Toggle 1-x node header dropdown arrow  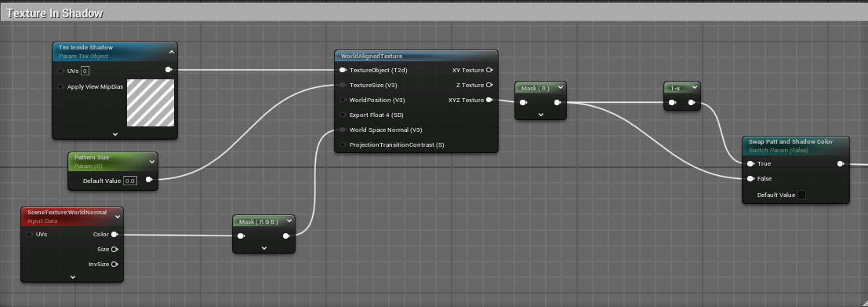694,88
